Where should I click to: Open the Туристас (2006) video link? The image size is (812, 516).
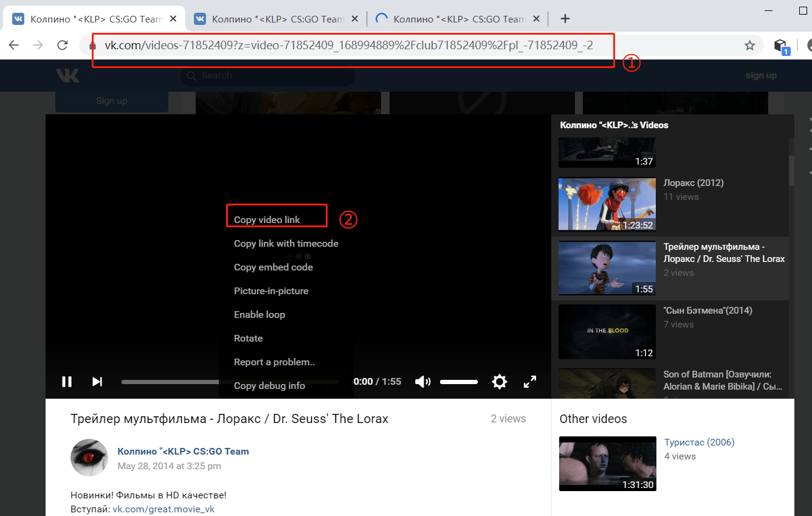(699, 442)
